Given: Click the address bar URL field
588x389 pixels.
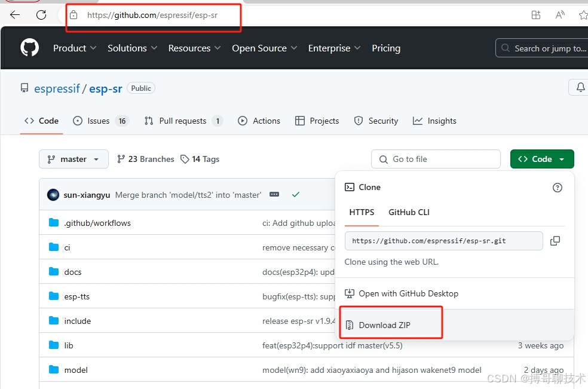Looking at the screenshot, I should coord(152,15).
